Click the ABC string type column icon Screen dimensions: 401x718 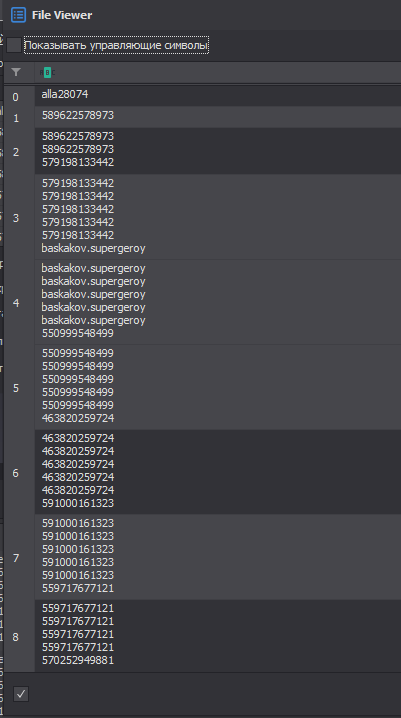pos(48,72)
